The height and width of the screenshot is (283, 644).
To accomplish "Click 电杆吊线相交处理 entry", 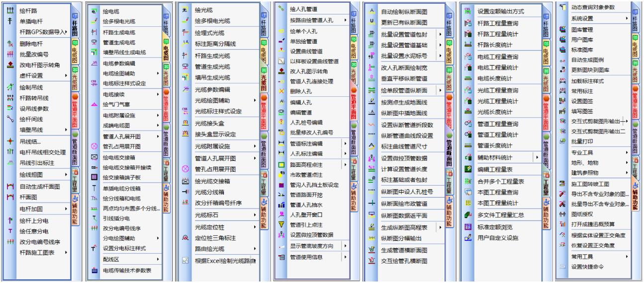I will point(42,152).
